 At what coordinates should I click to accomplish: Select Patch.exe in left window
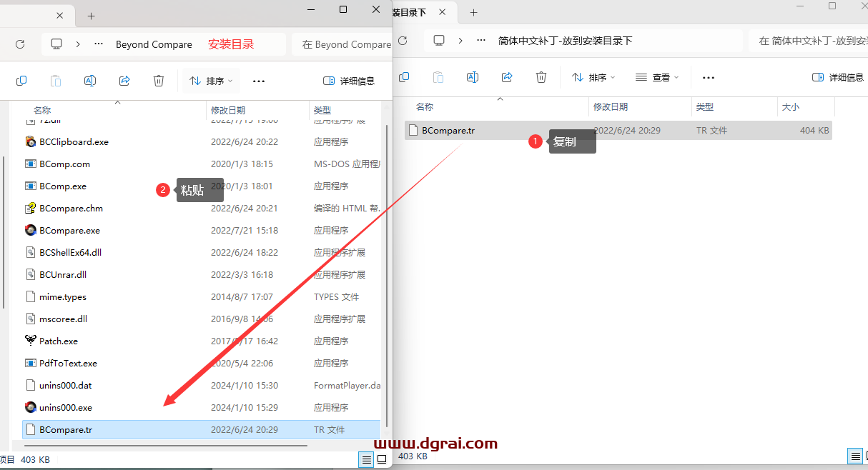pyautogui.click(x=202, y=341)
